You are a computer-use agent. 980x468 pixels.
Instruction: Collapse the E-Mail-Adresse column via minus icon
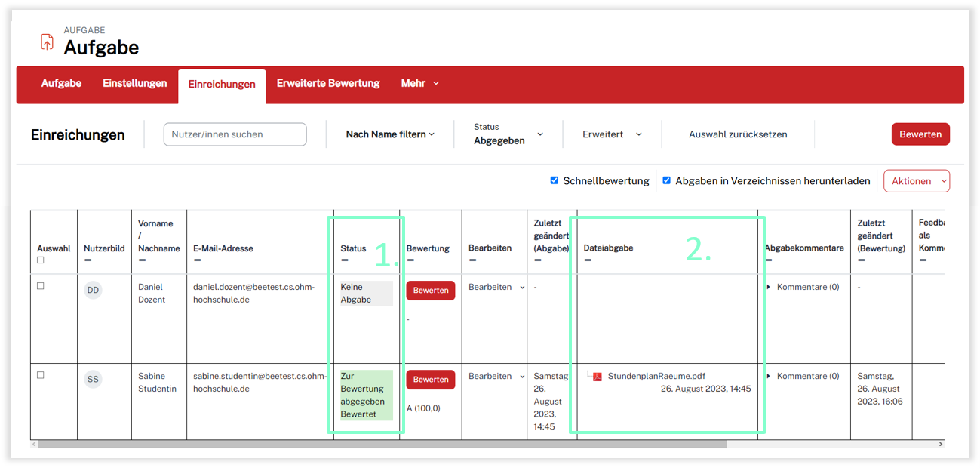[197, 260]
